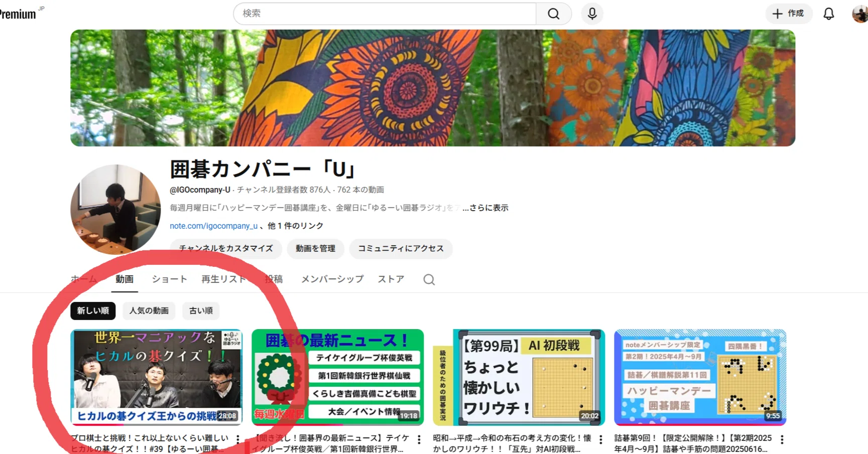Image resolution: width=868 pixels, height=454 pixels.
Task: Open ヒカルの碁クイズ video thumbnail
Action: [x=156, y=377]
